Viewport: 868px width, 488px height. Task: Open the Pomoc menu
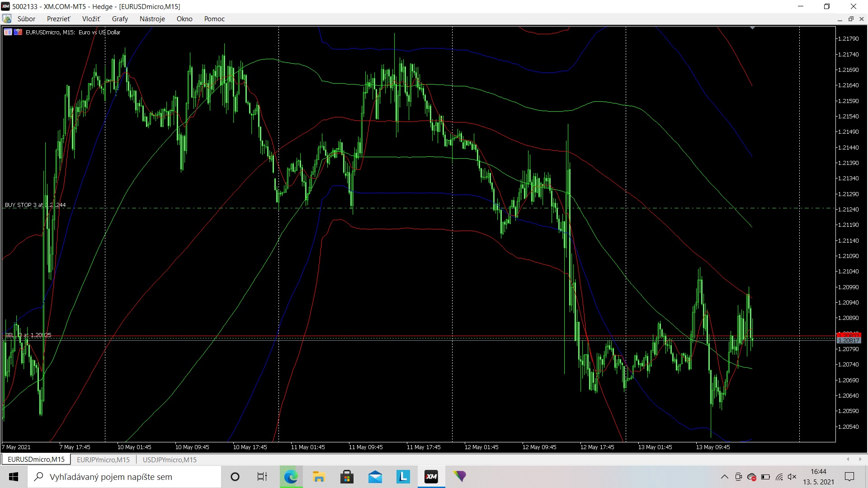point(214,19)
